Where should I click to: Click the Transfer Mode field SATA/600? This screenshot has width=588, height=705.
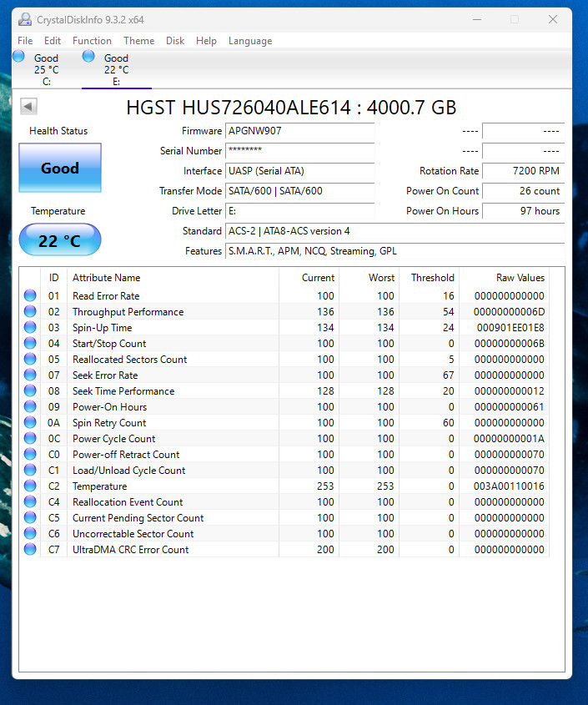[x=300, y=190]
